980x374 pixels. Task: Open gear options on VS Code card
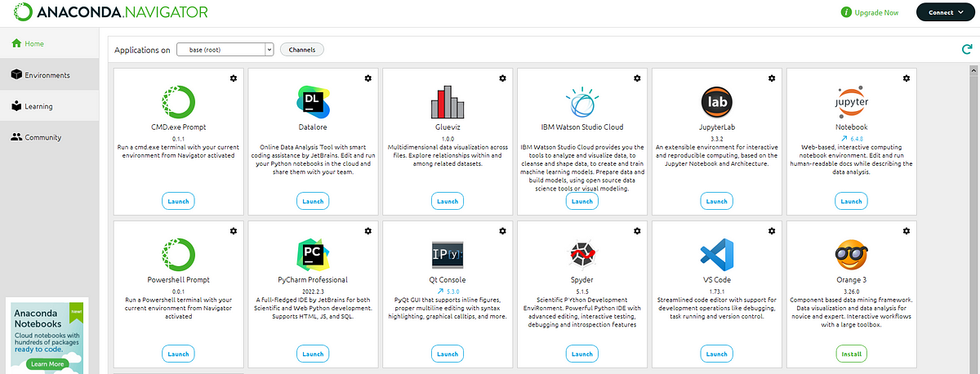[772, 231]
